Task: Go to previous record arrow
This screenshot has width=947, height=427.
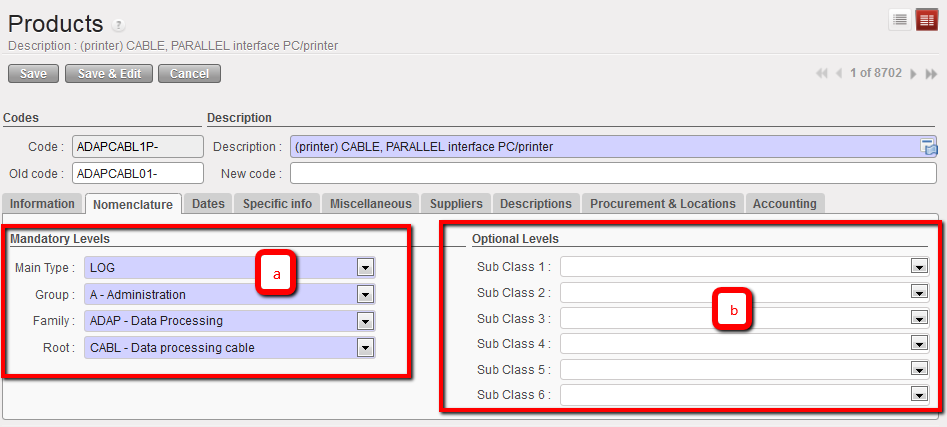Action: tap(838, 74)
